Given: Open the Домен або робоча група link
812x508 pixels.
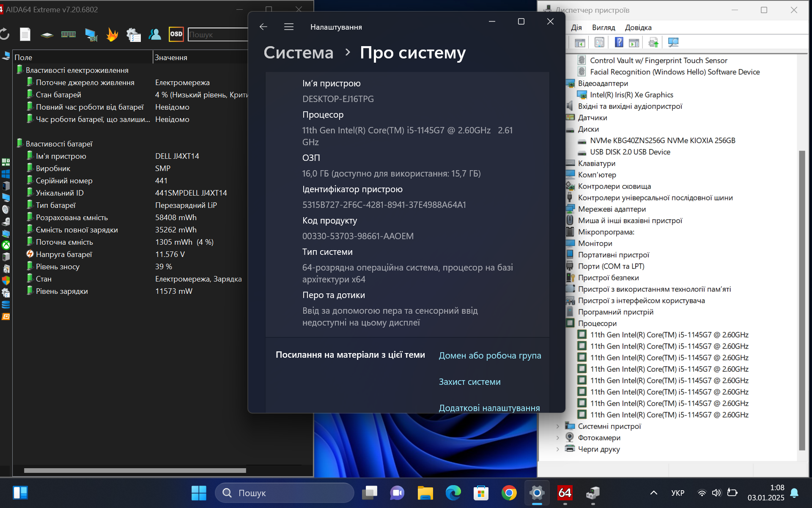Looking at the screenshot, I should pyautogui.click(x=490, y=356).
